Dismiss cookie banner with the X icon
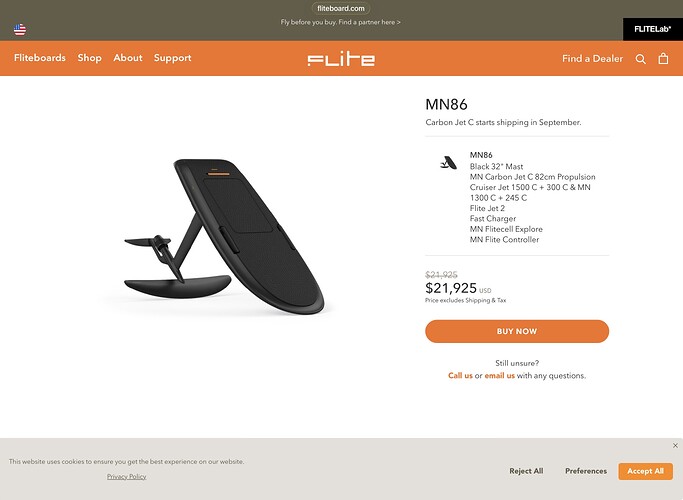Image resolution: width=683 pixels, height=500 pixels. (675, 445)
